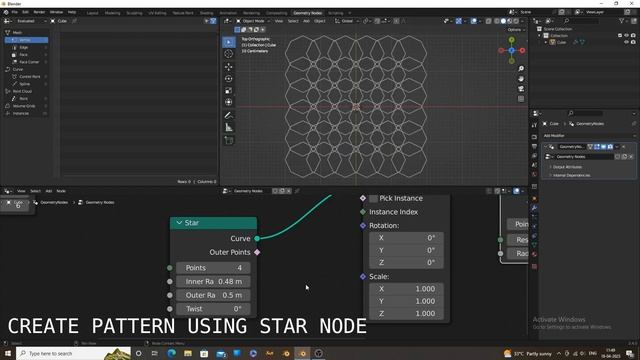Click the viewport zoom magnifier icon
The width and height of the screenshot is (640, 360).
[521, 69]
